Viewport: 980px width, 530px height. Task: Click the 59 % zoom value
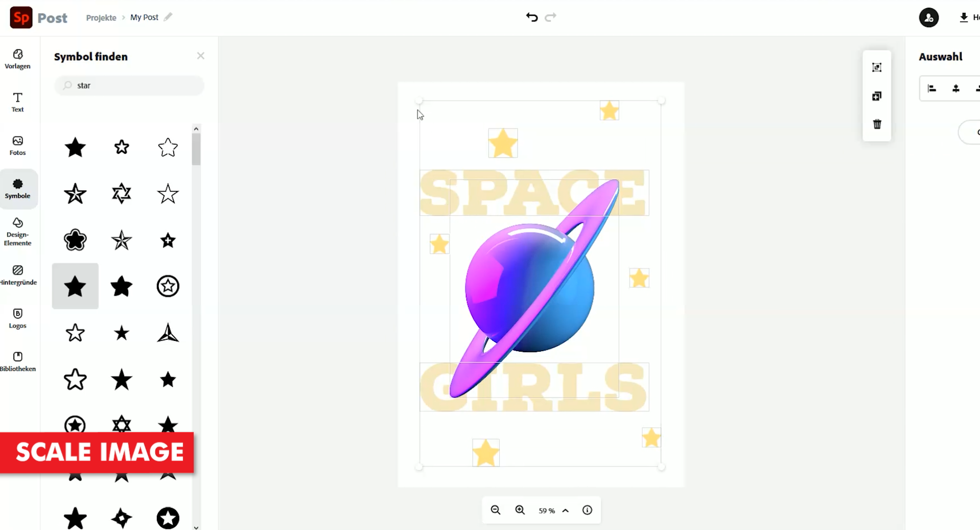tap(546, 511)
